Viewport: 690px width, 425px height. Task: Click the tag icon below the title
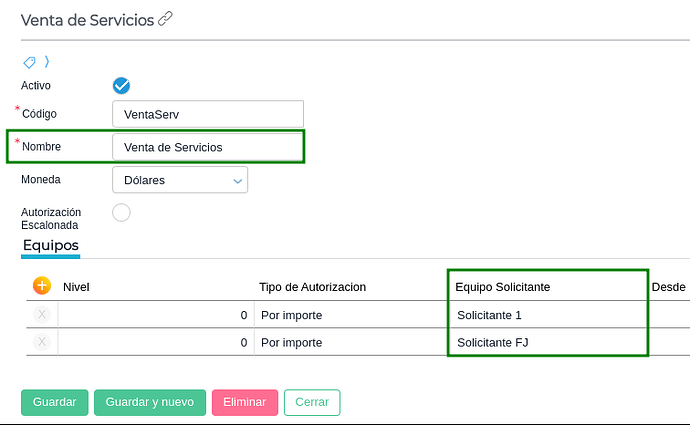coord(29,62)
